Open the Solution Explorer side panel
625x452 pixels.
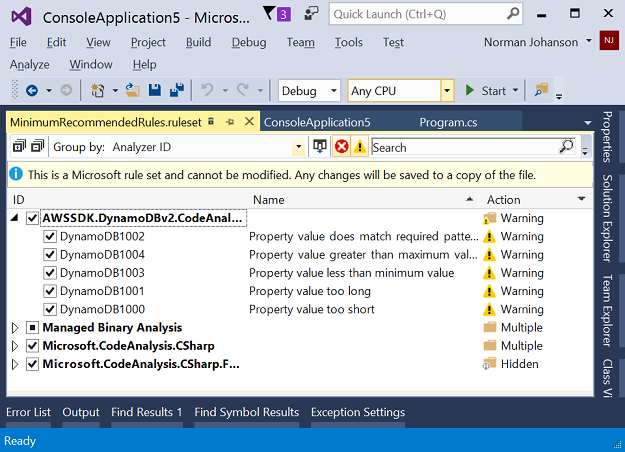[x=607, y=218]
